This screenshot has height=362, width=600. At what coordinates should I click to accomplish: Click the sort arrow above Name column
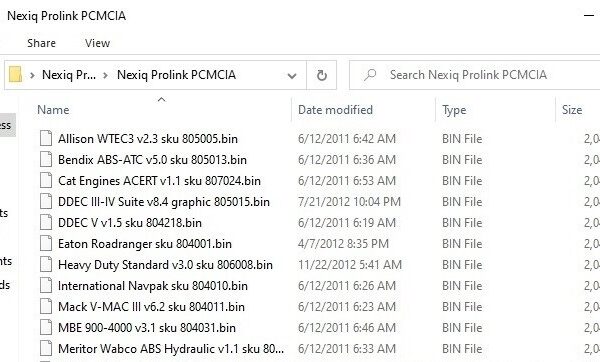coord(161,99)
